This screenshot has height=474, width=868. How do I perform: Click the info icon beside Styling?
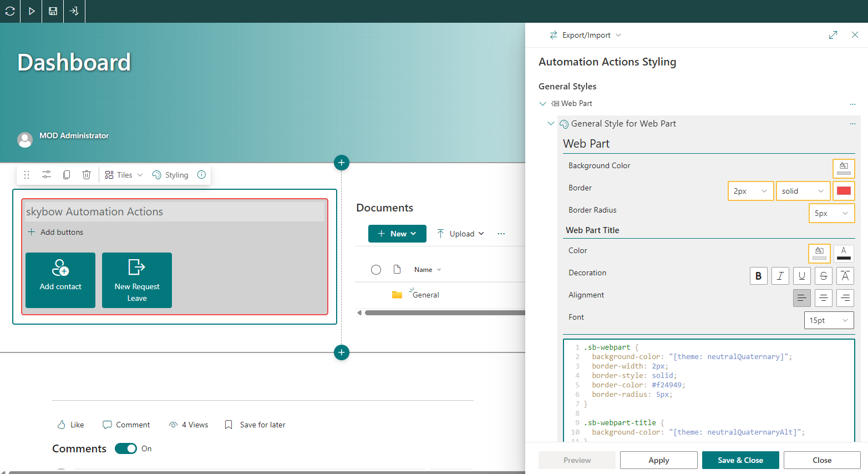[202, 174]
